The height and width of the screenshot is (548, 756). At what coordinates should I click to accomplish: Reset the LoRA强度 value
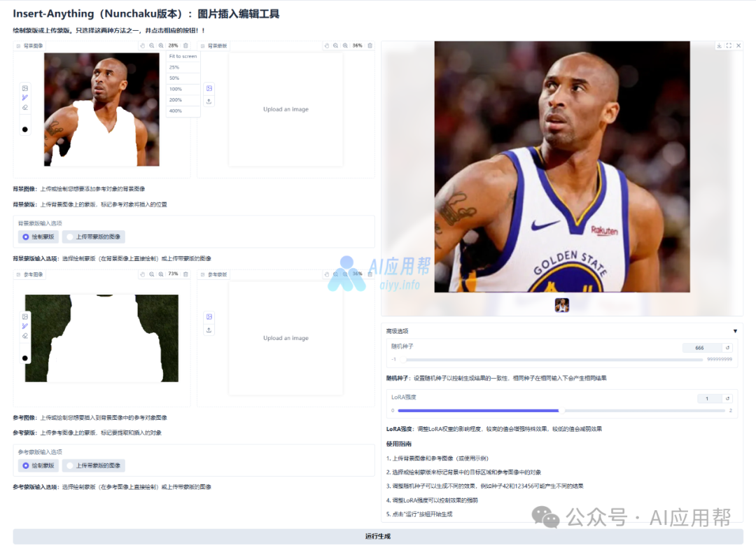pos(727,398)
